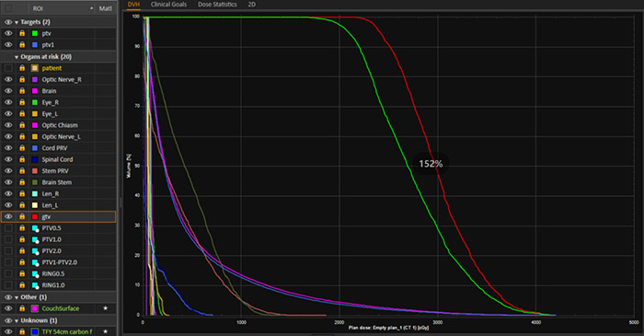Click the star icon on TFY 54cm carbon row
Viewport: 644px width, 336px height.
[106, 331]
